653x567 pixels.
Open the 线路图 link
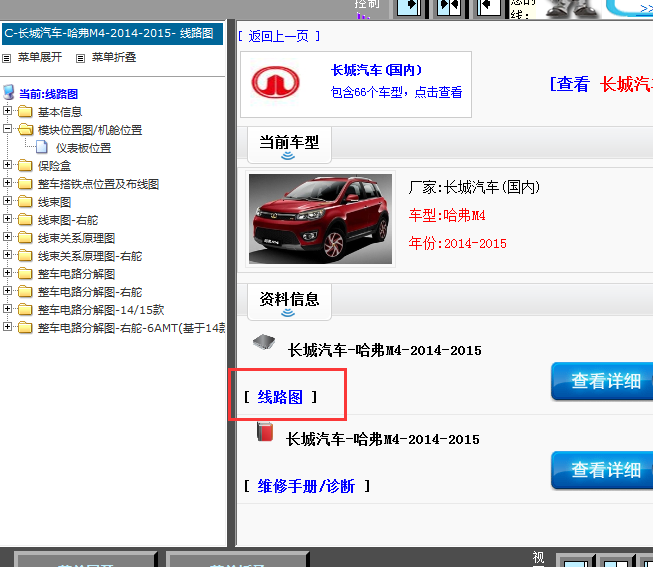tap(280, 397)
